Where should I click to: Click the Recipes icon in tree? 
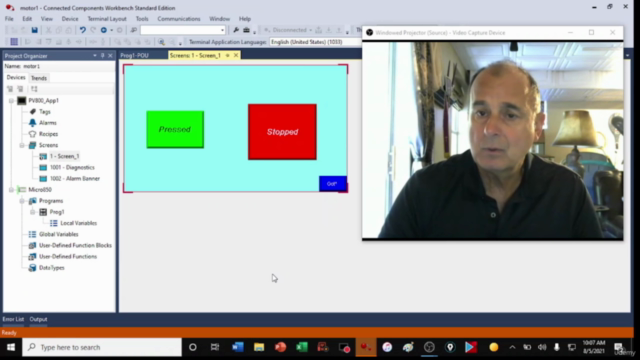[x=33, y=134]
